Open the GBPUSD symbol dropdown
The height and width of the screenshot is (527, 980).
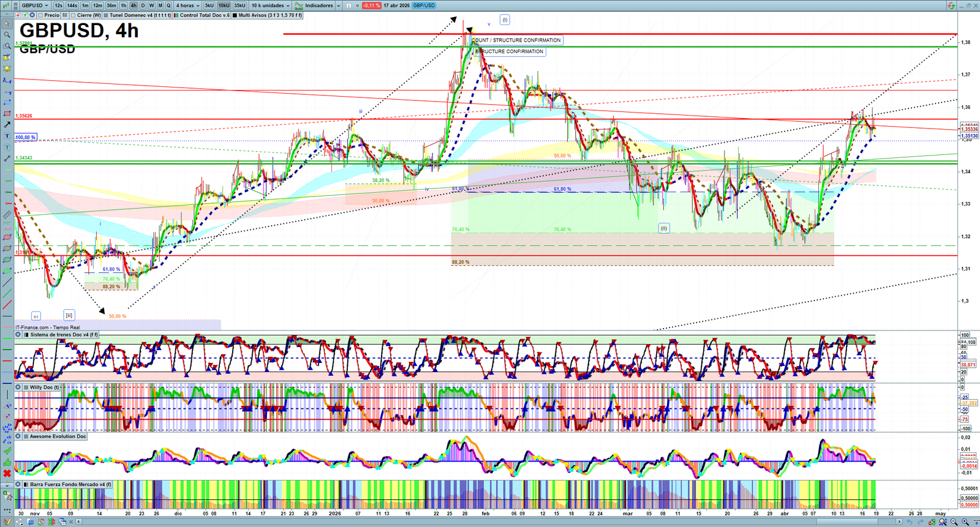pyautogui.click(x=34, y=6)
